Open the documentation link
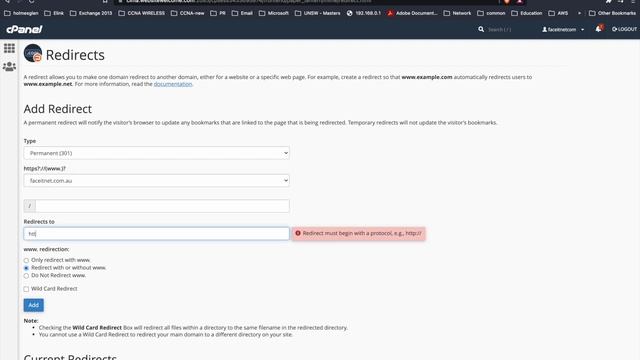Screen dimensions: 640x360 click(173, 84)
